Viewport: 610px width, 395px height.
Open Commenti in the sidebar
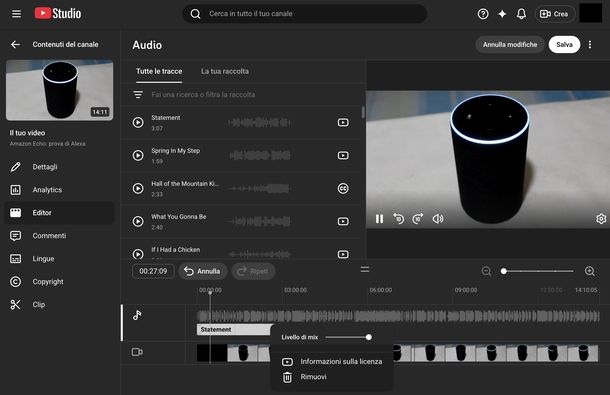point(60,236)
